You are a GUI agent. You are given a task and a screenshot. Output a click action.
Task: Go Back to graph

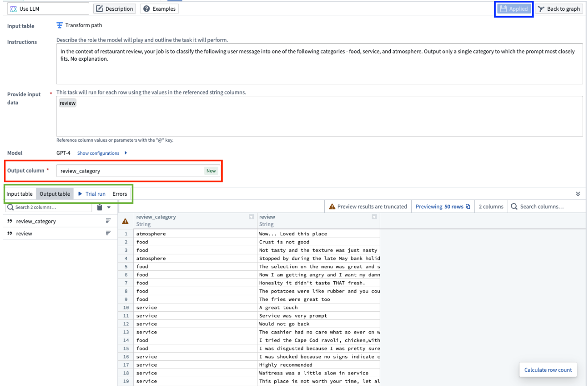pyautogui.click(x=559, y=8)
